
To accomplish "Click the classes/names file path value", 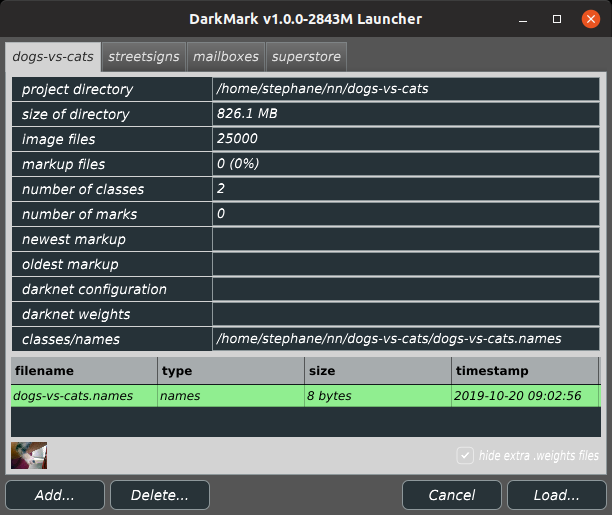I will click(406, 339).
